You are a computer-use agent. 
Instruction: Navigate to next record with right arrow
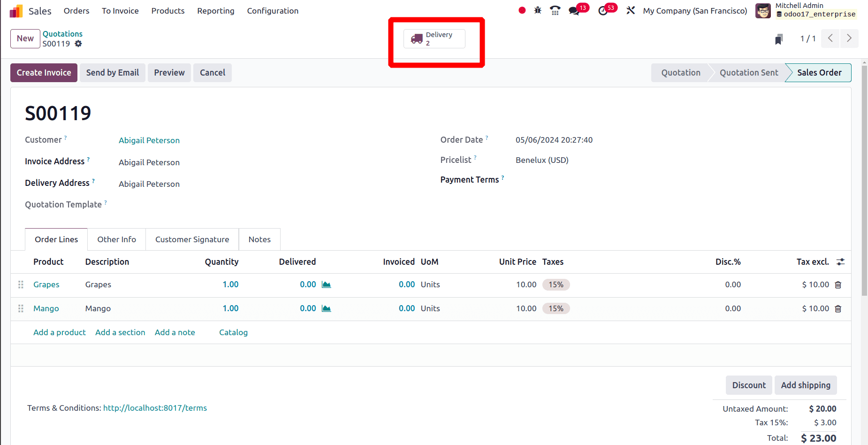pos(849,38)
